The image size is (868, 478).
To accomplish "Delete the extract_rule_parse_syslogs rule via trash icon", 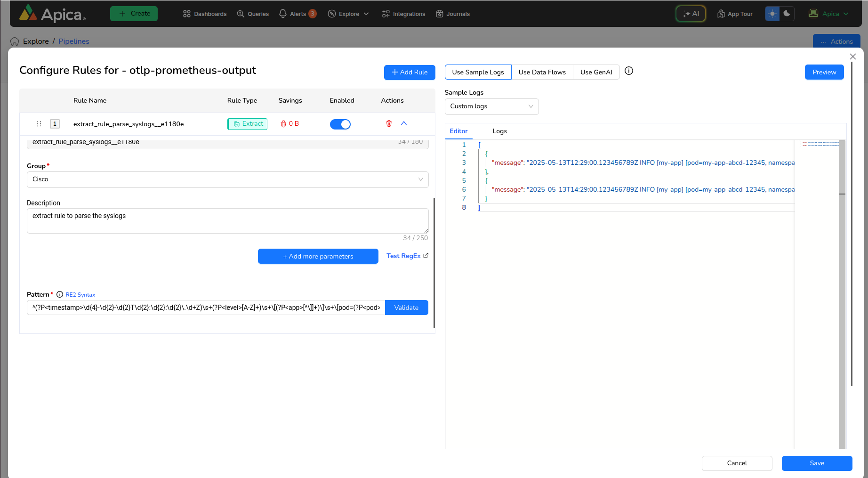I will 389,124.
